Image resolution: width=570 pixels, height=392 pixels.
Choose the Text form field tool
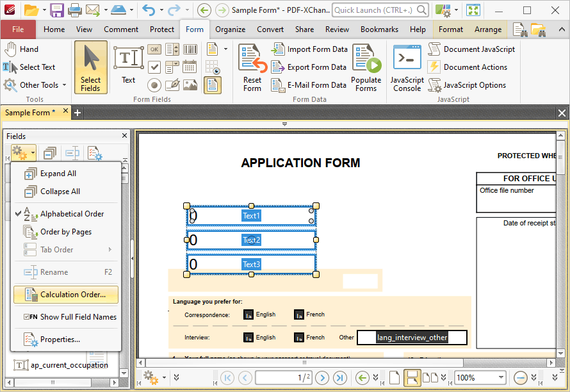point(128,65)
